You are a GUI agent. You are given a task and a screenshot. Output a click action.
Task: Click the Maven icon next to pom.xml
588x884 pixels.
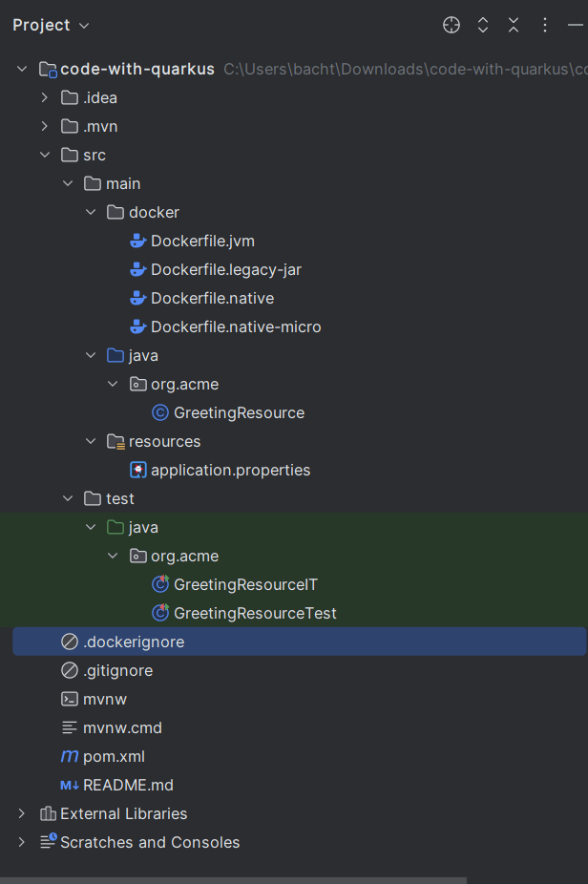click(70, 757)
